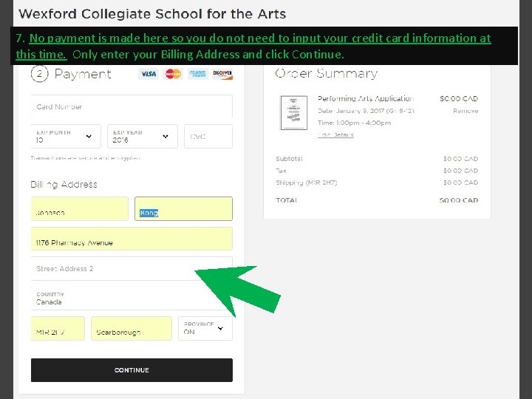Click the Time: 1:00pm - 4:00pm line
This screenshot has height=399, width=532.
point(354,123)
